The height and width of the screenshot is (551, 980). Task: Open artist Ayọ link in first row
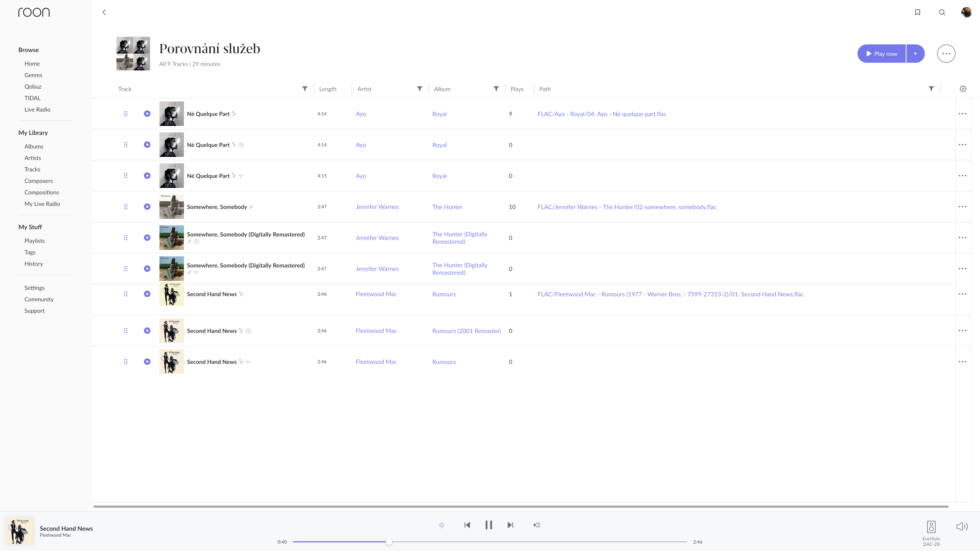coord(361,114)
